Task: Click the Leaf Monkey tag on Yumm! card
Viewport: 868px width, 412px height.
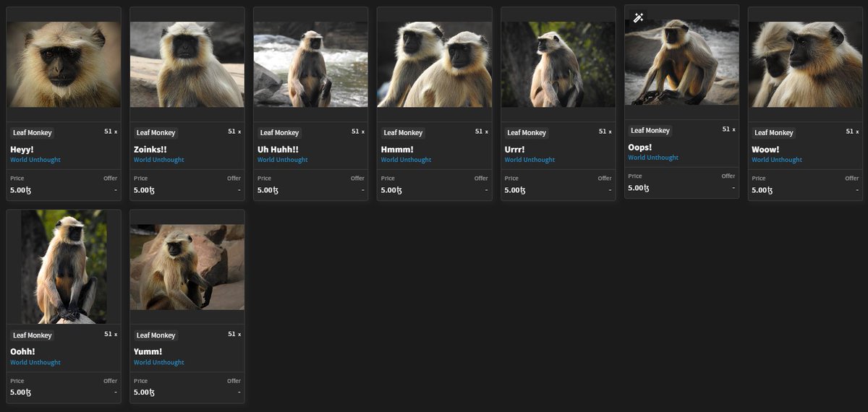Action: pyautogui.click(x=156, y=335)
